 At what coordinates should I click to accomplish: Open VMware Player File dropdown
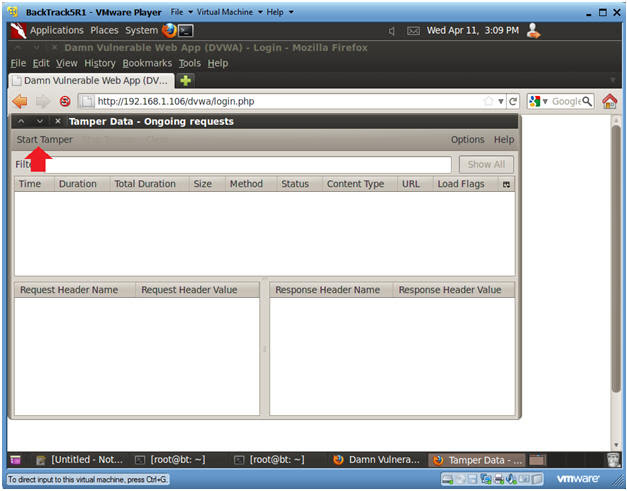coord(182,12)
